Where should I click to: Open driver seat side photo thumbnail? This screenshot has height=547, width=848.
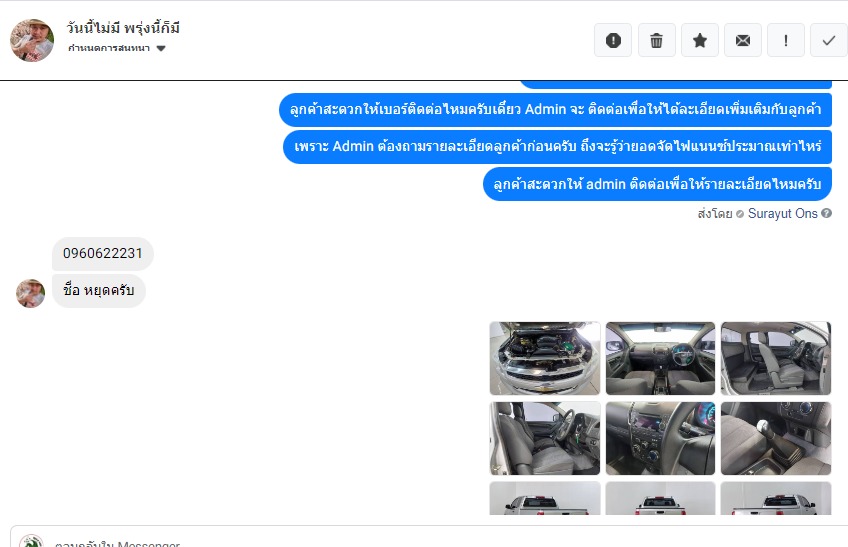pyautogui.click(x=545, y=438)
